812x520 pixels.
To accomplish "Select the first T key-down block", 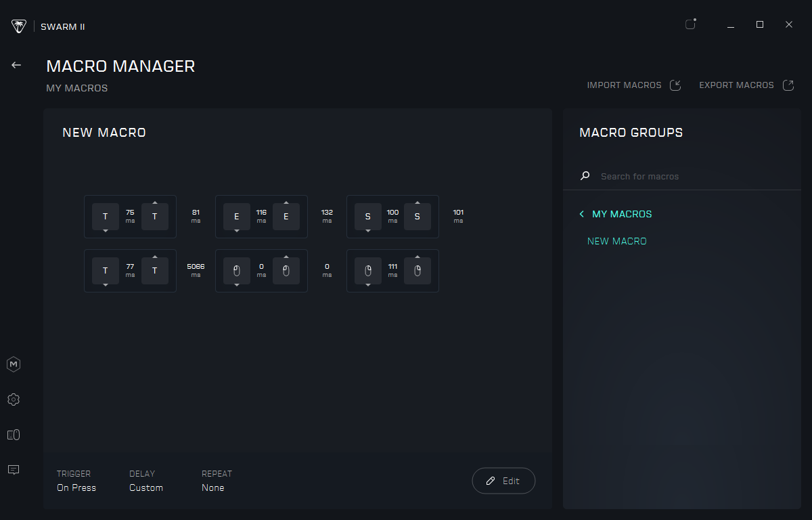I will pos(106,217).
